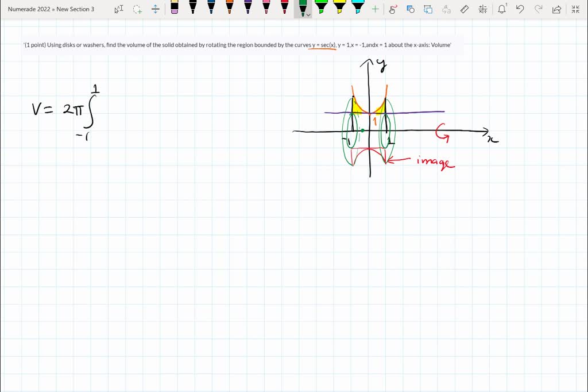Enable Ink to Shape conversion
This screenshot has width=588, height=392.
tap(410, 9)
